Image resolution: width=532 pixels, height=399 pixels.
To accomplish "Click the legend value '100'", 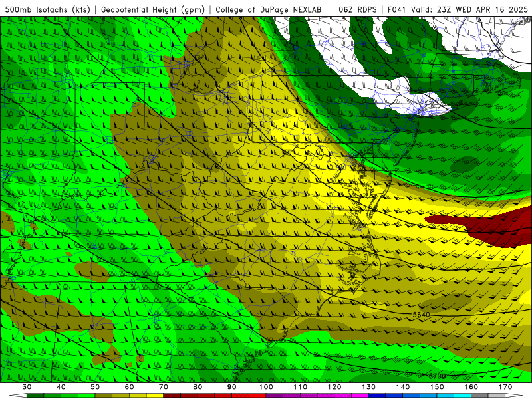I will (x=266, y=387).
